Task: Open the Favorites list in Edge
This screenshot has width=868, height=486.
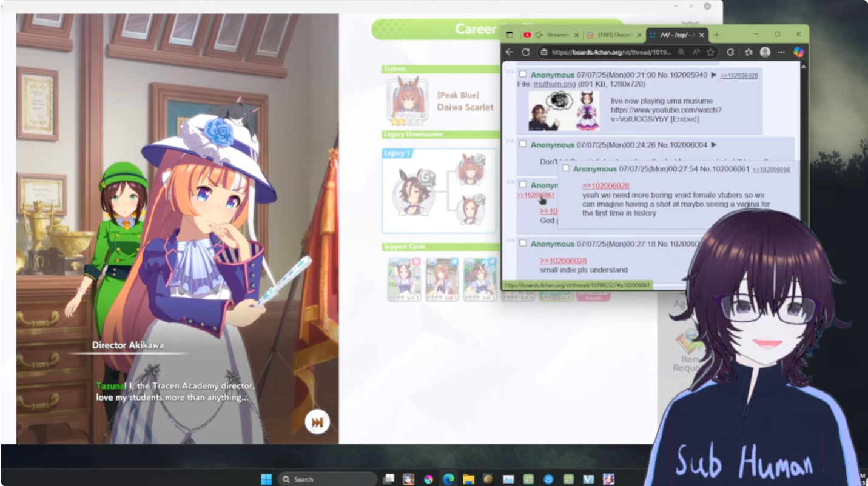Action: pyautogui.click(x=749, y=52)
